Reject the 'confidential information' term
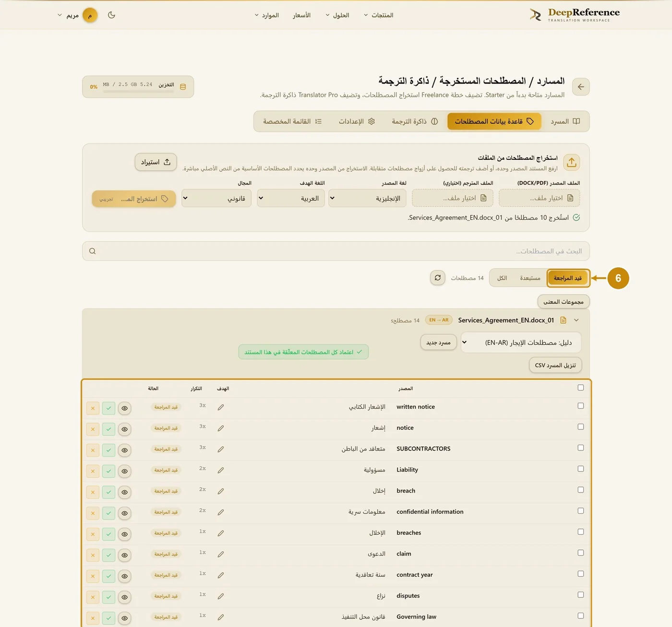This screenshot has width=672, height=627. 93,513
